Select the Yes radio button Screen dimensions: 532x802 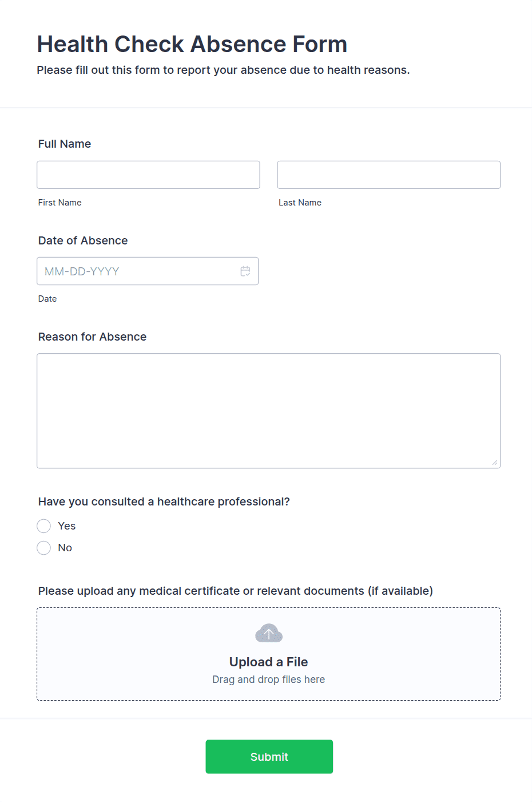click(43, 526)
